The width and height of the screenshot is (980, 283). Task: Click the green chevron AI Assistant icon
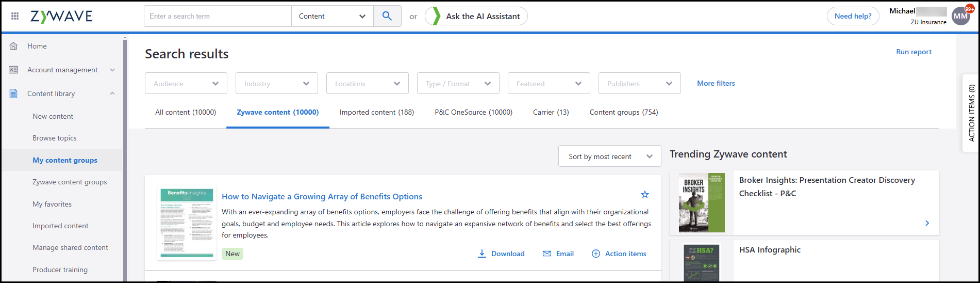pyautogui.click(x=436, y=16)
